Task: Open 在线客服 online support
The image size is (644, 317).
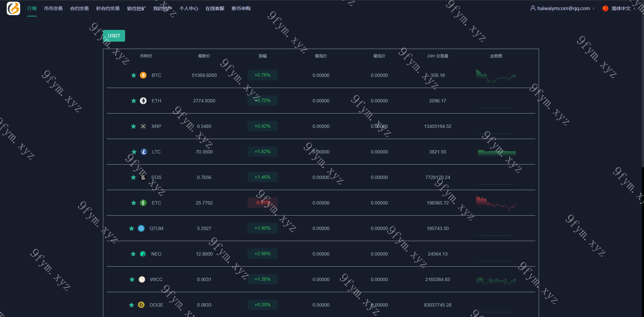Action: (x=215, y=8)
